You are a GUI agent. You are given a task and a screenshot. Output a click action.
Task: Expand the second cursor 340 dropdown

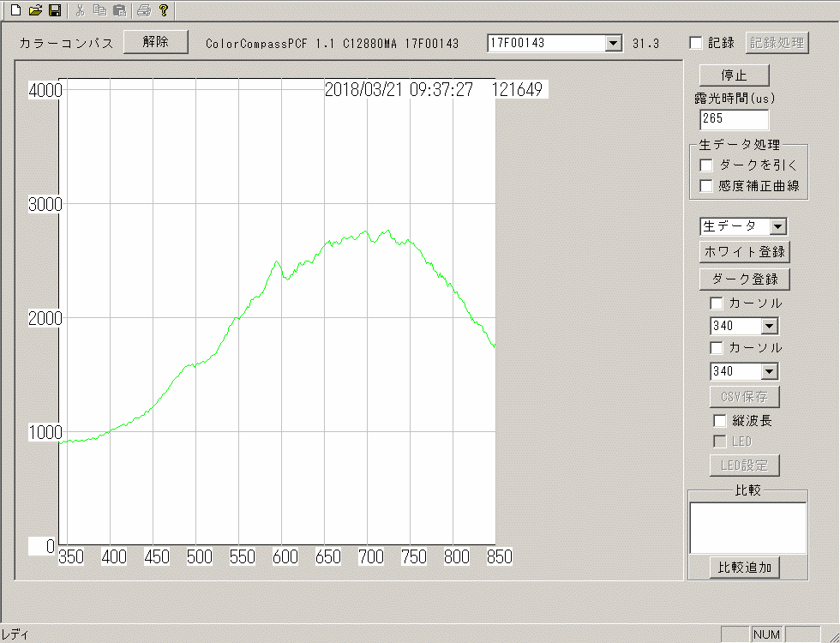[x=770, y=370]
